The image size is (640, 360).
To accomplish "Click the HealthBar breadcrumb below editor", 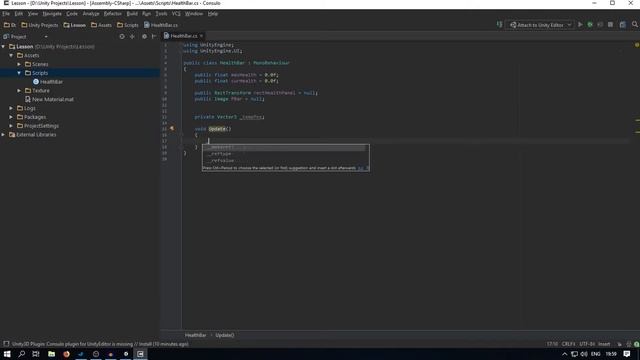I will click(195, 335).
